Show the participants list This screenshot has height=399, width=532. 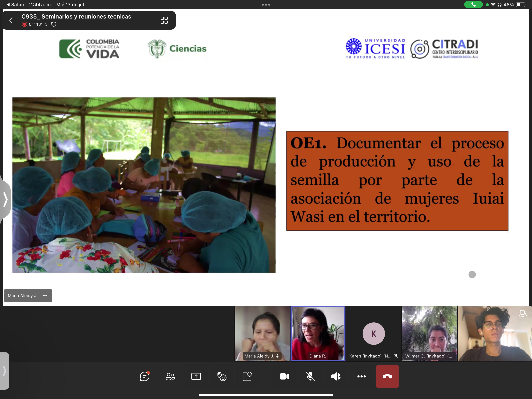pos(170,376)
